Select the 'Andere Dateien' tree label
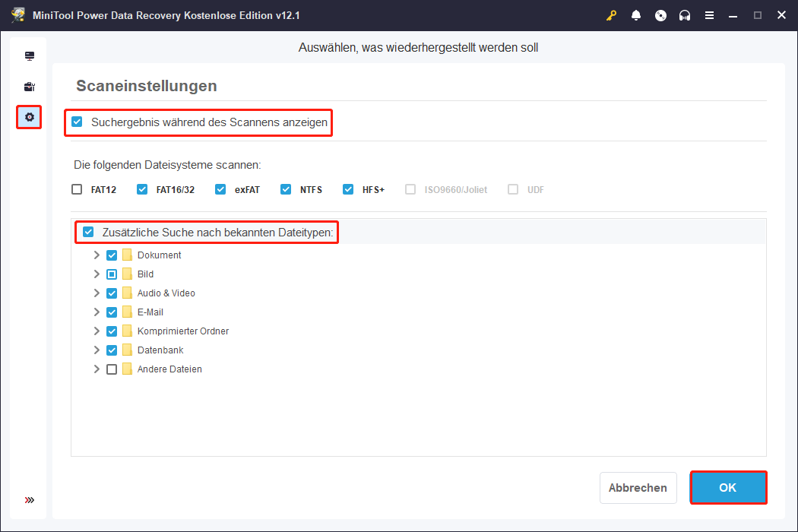Screen dimensions: 798x532 [x=169, y=369]
